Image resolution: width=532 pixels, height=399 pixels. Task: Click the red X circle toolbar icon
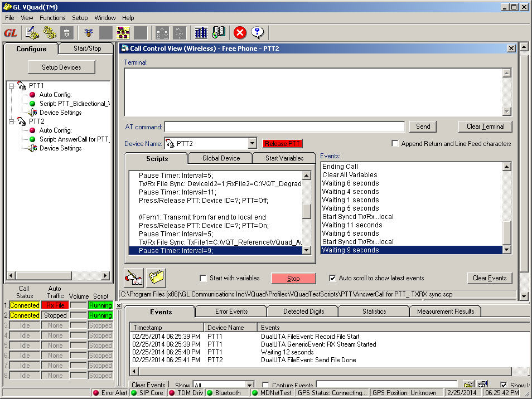240,33
